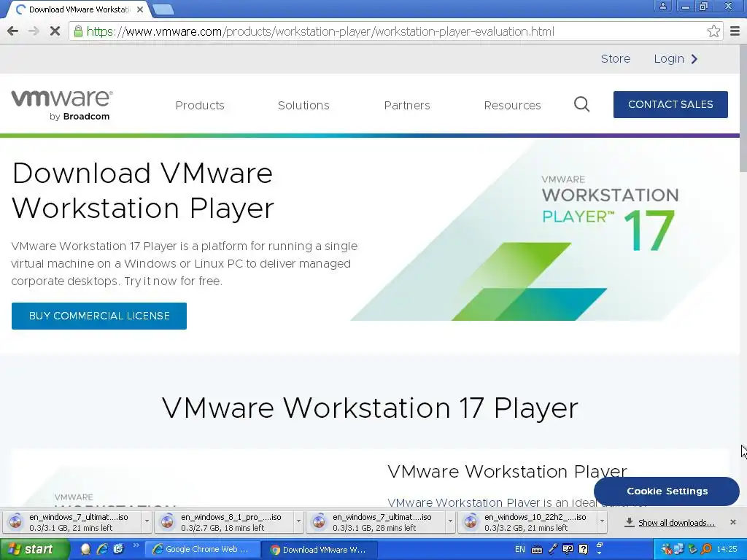Bookmark this page with the star icon

(713, 31)
